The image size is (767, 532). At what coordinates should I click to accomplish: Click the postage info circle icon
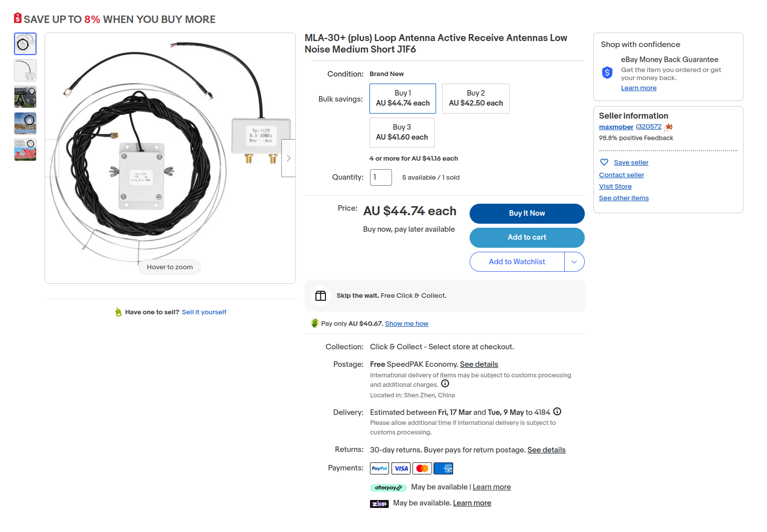[445, 384]
